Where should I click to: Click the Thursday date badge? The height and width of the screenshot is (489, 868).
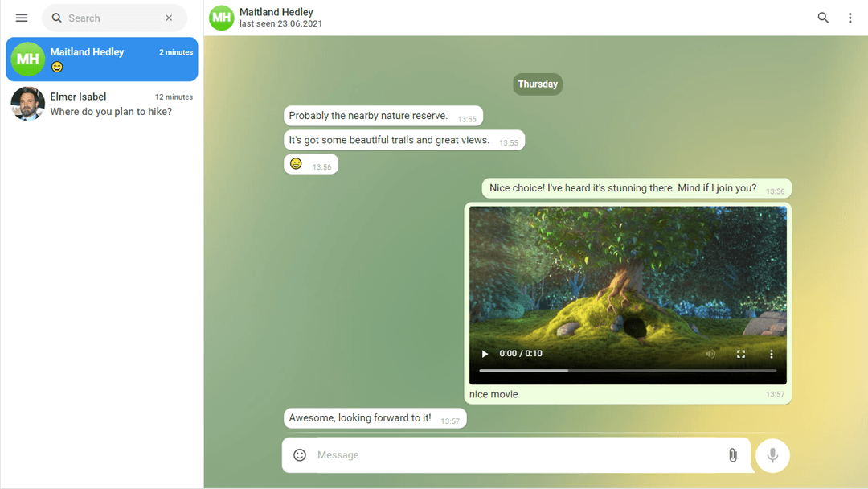(538, 84)
